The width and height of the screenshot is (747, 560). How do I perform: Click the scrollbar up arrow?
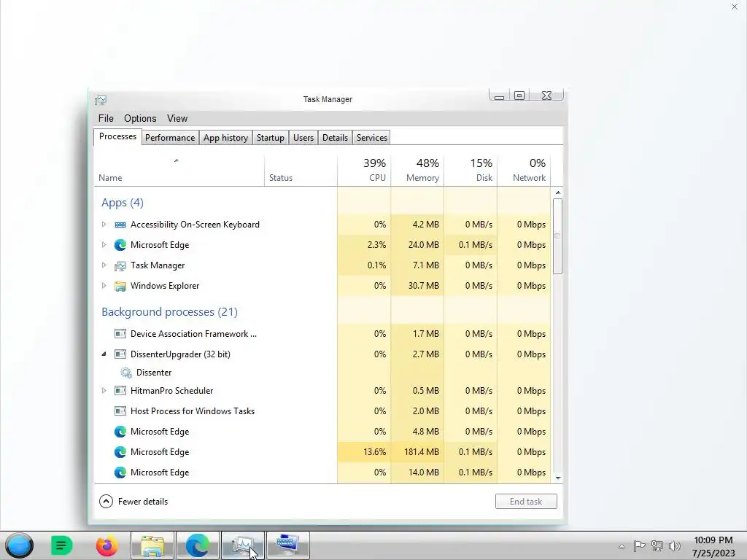point(558,192)
